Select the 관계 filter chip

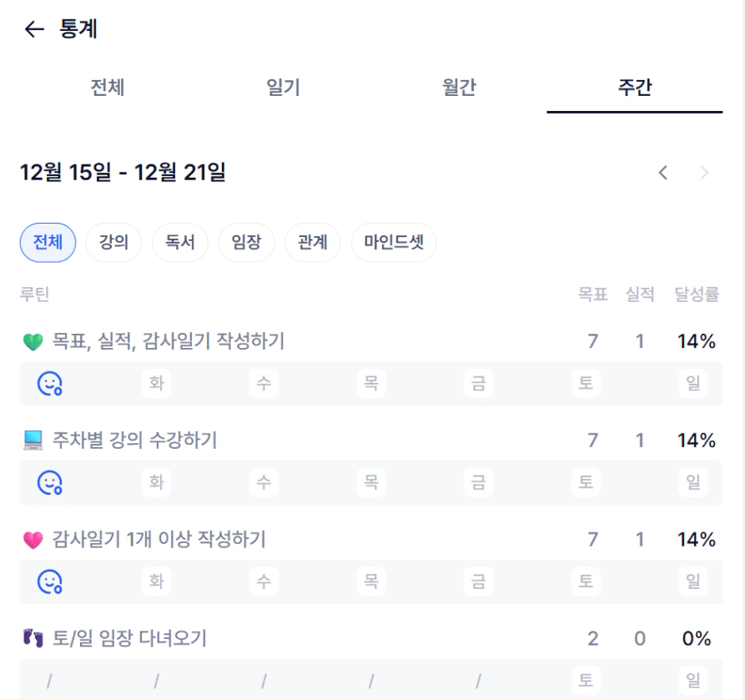tap(313, 243)
